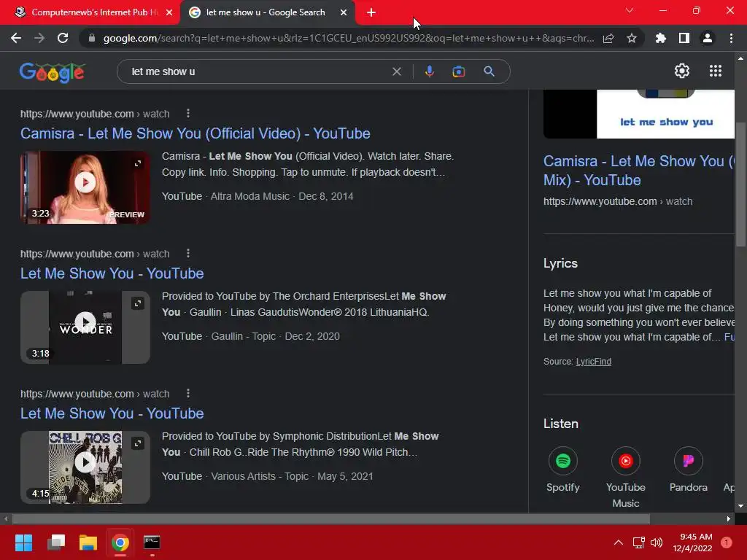
Task: Open the Chrome extensions puzzle icon
Action: (x=661, y=38)
